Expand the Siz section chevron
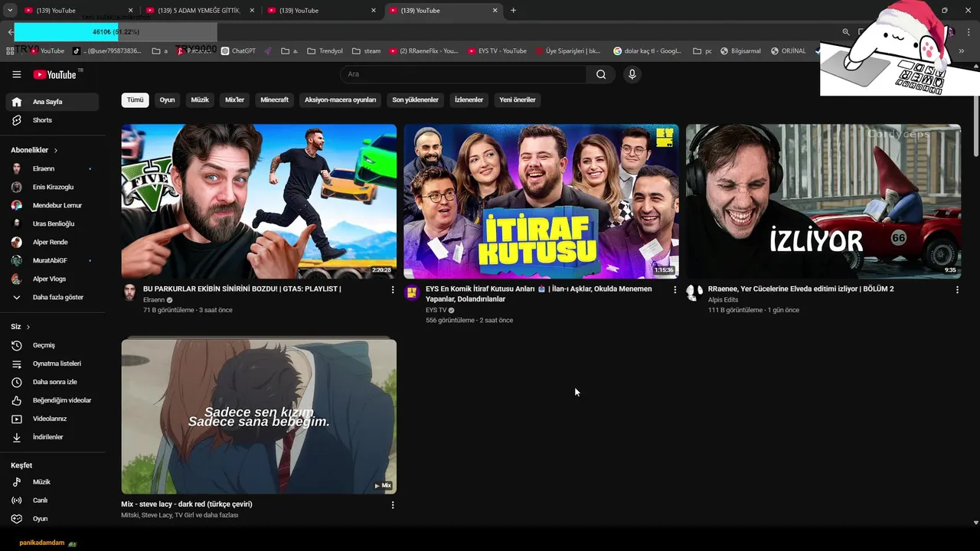 point(28,327)
